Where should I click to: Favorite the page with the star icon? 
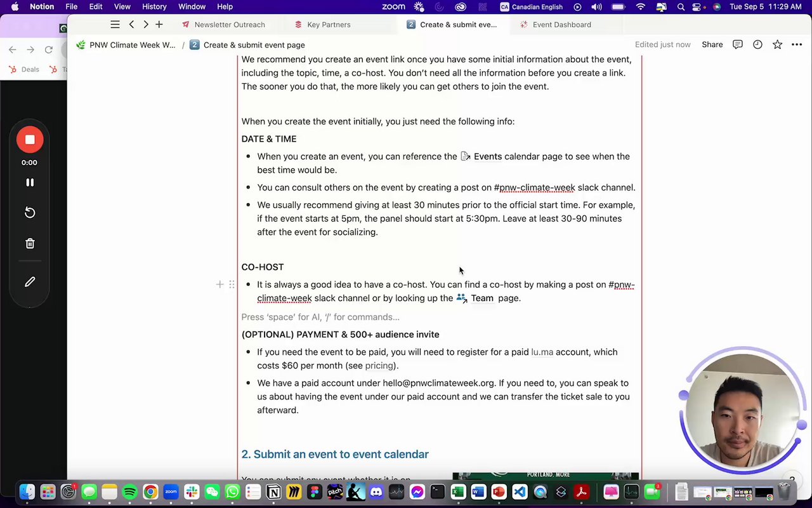777,44
